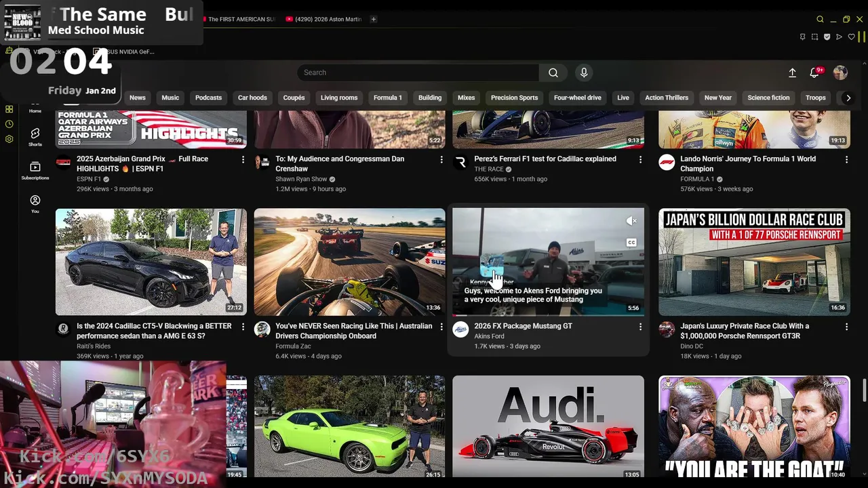The width and height of the screenshot is (868, 488).
Task: Open the Formula Zac channel avatar
Action: pos(262,329)
